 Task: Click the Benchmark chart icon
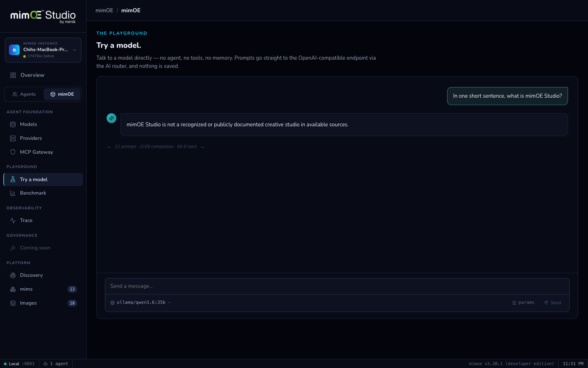coord(13,193)
